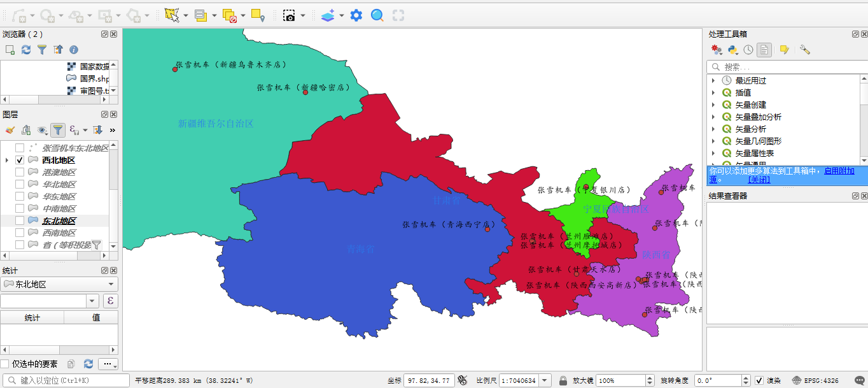This screenshot has height=388, width=868.
Task: Show the 华东地区 layer
Action: 20,196
